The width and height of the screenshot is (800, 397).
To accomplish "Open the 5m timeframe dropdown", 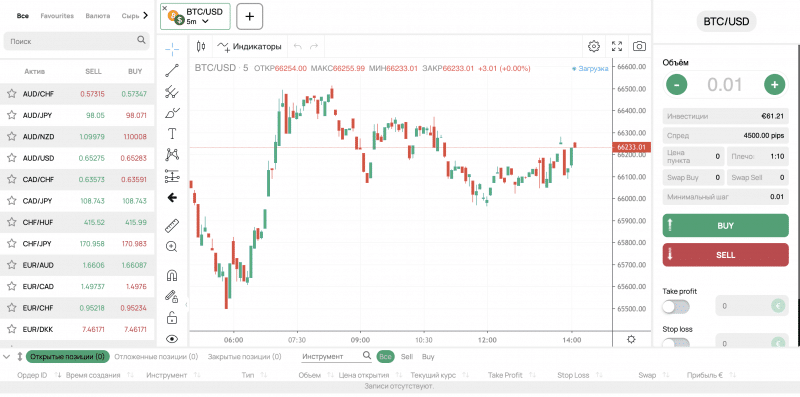I will (x=198, y=21).
